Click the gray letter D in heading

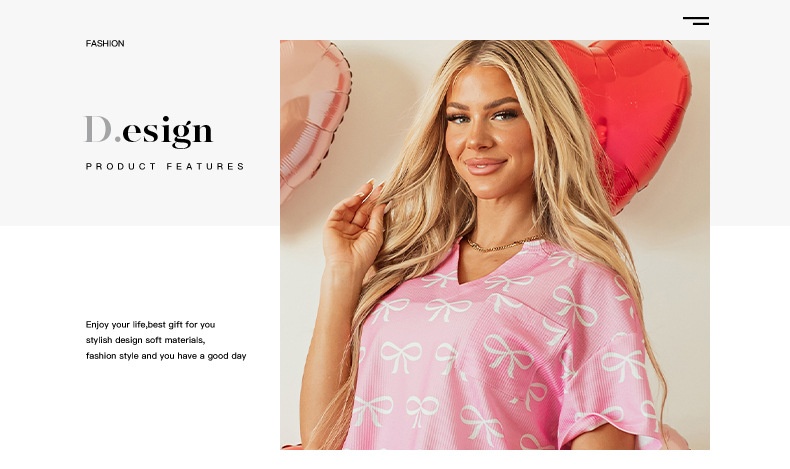98,129
